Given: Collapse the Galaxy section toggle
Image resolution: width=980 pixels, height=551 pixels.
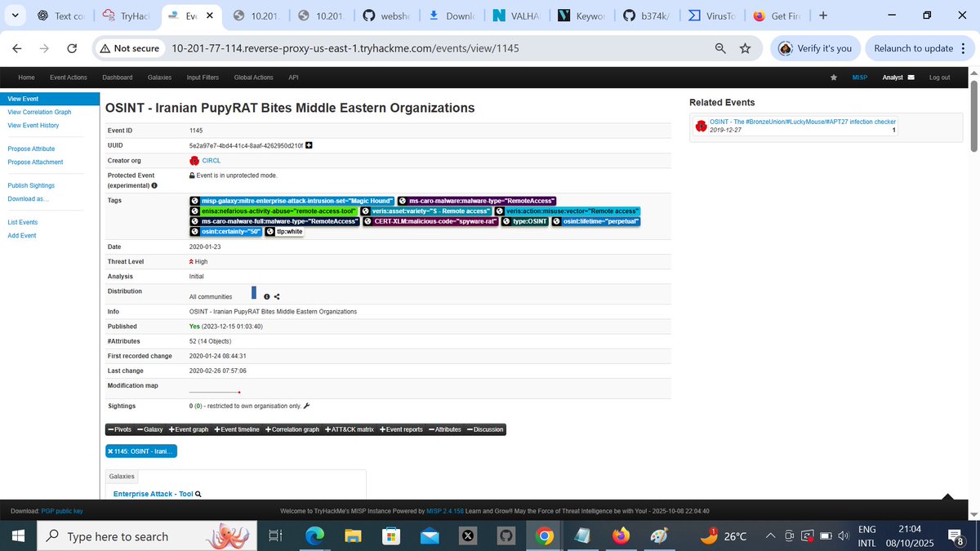Looking at the screenshot, I should click(150, 429).
